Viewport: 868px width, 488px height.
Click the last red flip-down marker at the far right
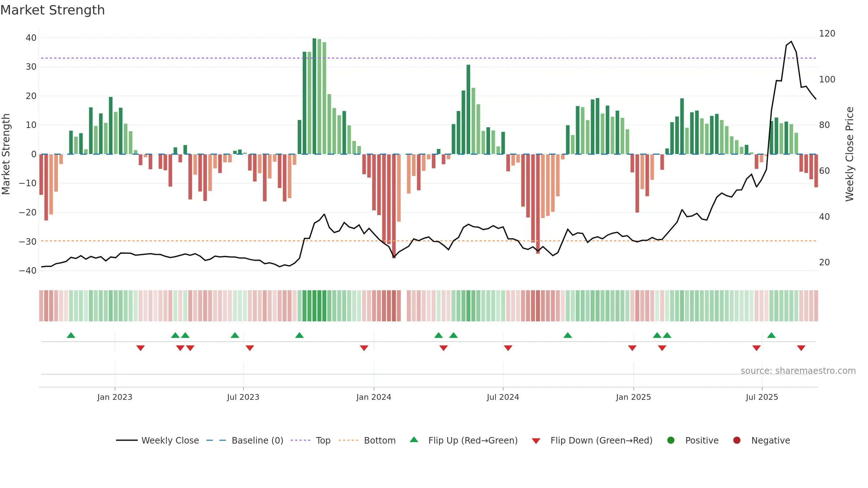pos(801,348)
